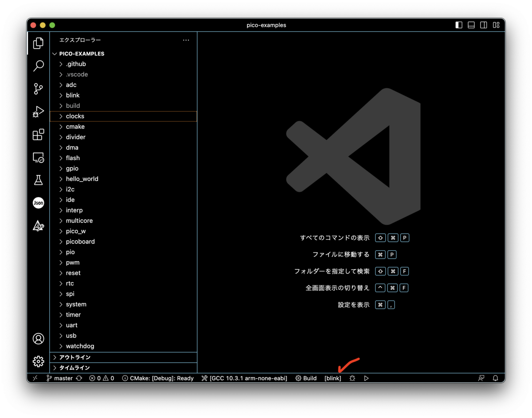The height and width of the screenshot is (418, 532).
Task: Expand the clocks folder
Action: (x=123, y=116)
